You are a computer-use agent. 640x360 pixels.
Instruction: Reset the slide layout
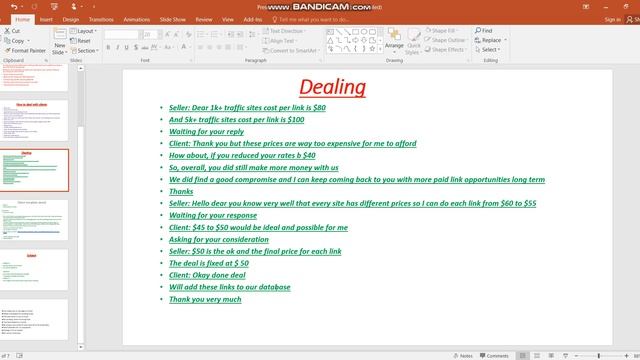coord(80,41)
